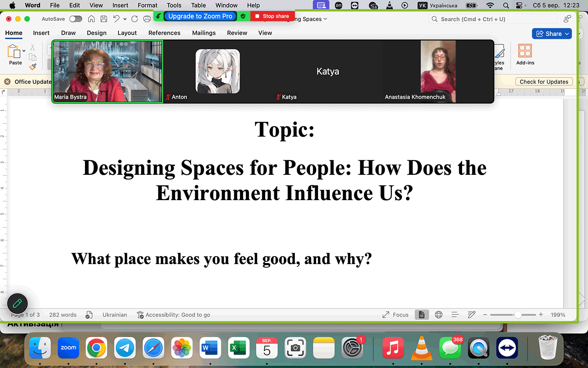The image size is (588, 368).
Task: Open the Format menu in menu bar
Action: tap(147, 6)
